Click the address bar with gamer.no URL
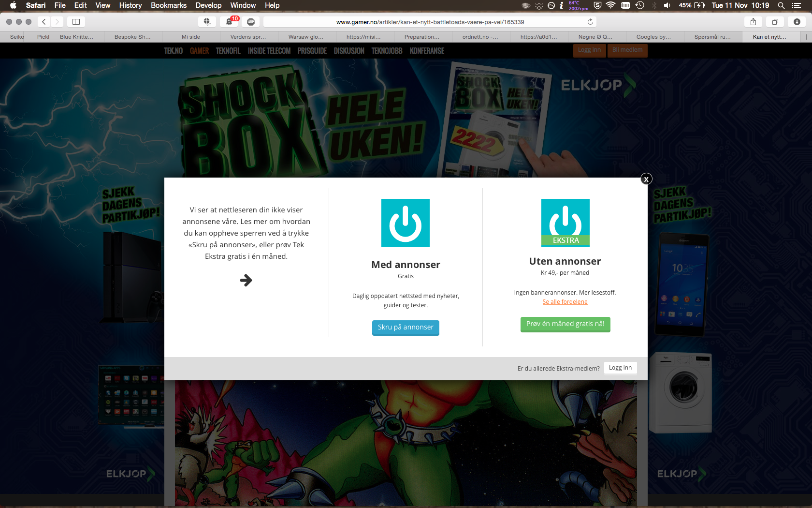The image size is (812, 508). coord(430,22)
